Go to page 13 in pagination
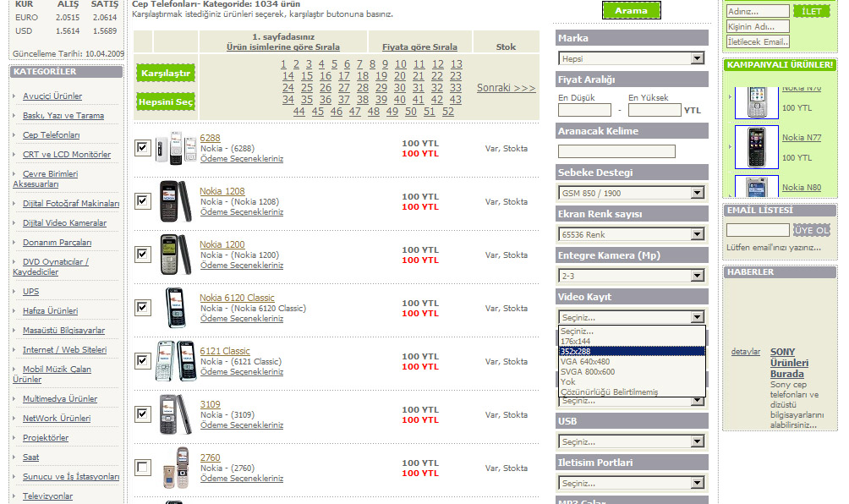 457,64
